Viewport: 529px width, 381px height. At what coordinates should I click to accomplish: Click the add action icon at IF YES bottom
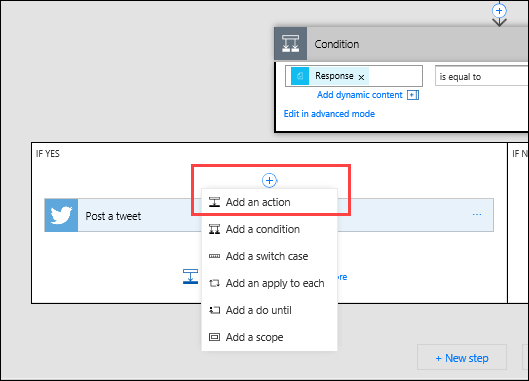190,276
